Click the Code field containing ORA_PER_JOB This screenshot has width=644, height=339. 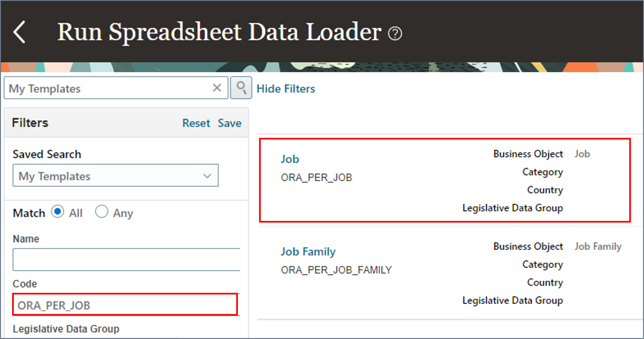(x=125, y=305)
